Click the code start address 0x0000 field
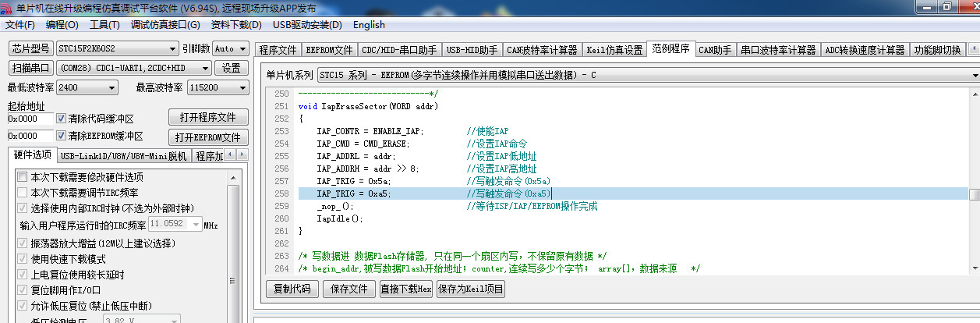Viewport: 980px width, 323px height. (x=30, y=119)
